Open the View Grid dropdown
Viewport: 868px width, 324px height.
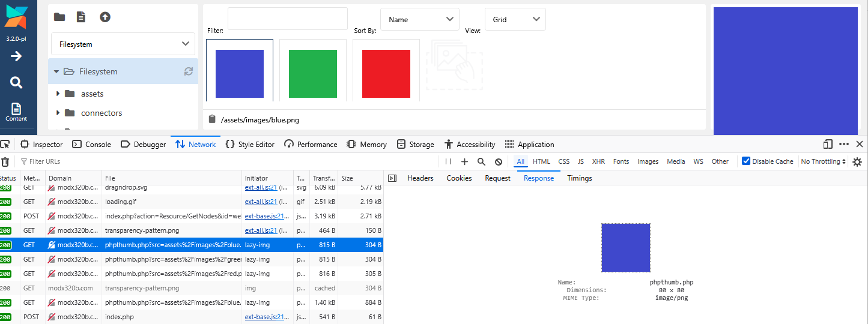[x=515, y=20]
